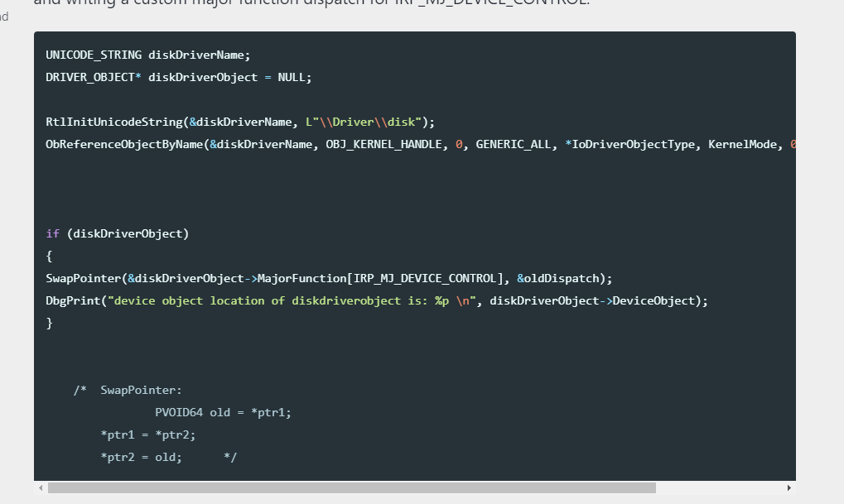This screenshot has height=504, width=844.
Task: Click the 'GENERIC_ALL' argument
Action: click(513, 145)
